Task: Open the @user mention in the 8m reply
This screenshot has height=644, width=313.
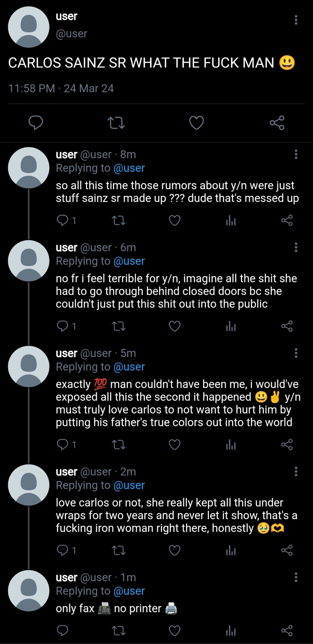Action: tap(129, 168)
